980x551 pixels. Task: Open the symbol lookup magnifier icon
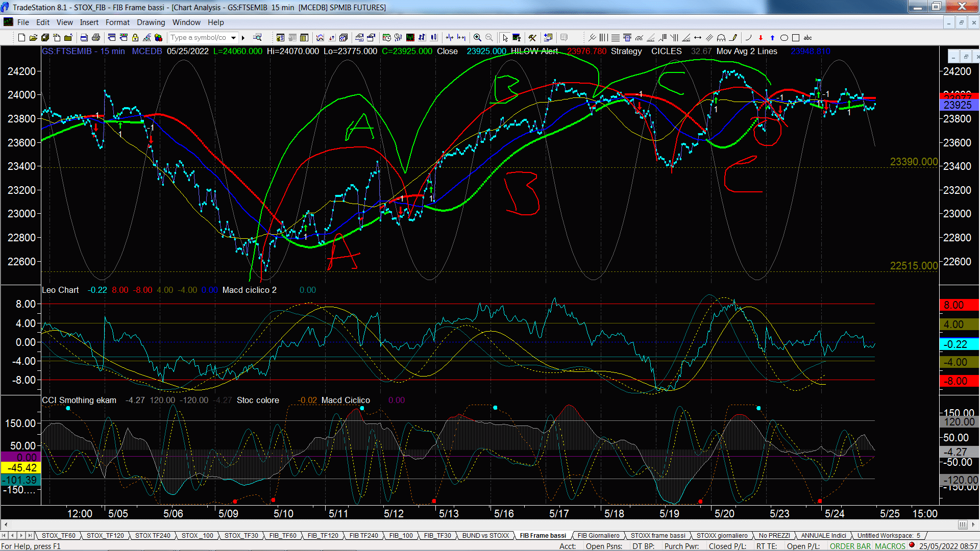257,37
